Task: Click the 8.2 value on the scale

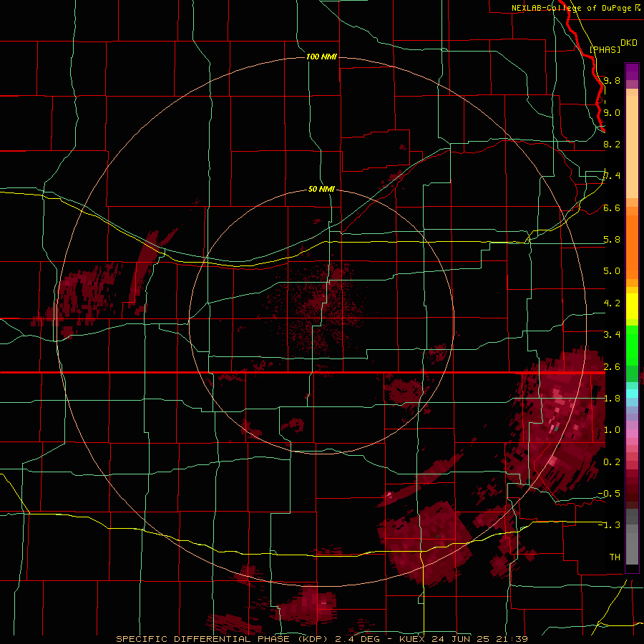Action: [x=612, y=144]
